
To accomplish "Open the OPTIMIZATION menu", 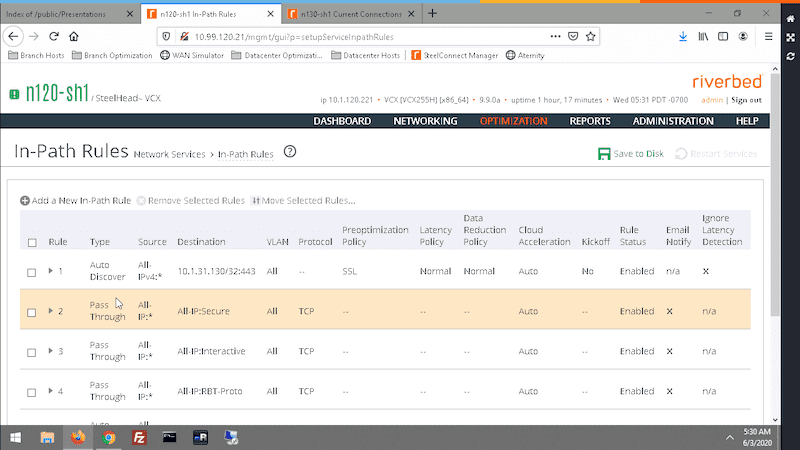I will tap(513, 121).
